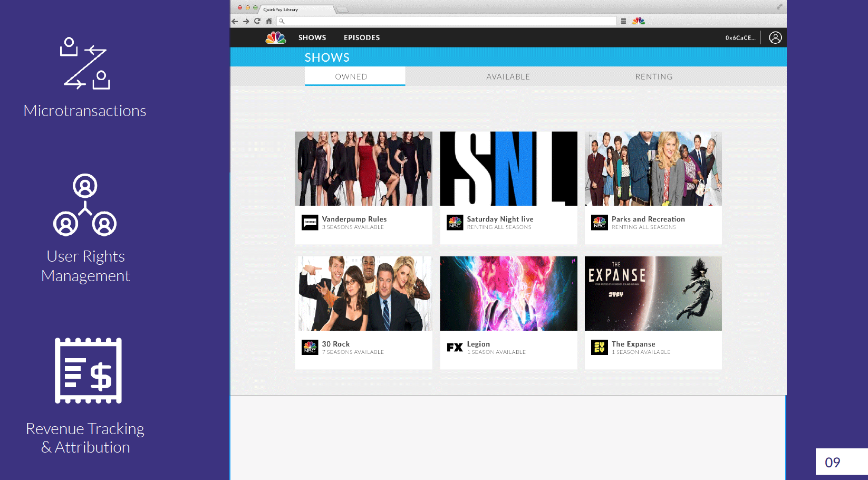
Task: Click the Bravo logo beside Vanderpump Rules
Action: (x=310, y=223)
